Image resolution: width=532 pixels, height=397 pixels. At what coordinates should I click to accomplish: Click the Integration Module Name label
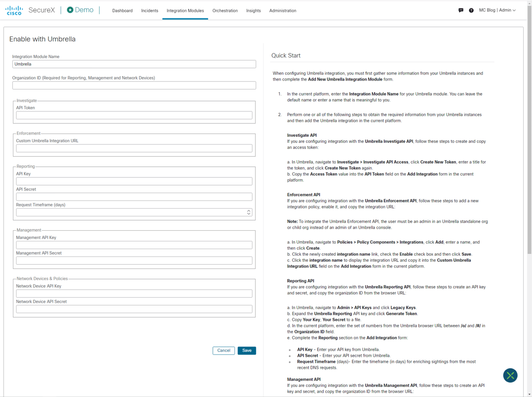coord(35,57)
